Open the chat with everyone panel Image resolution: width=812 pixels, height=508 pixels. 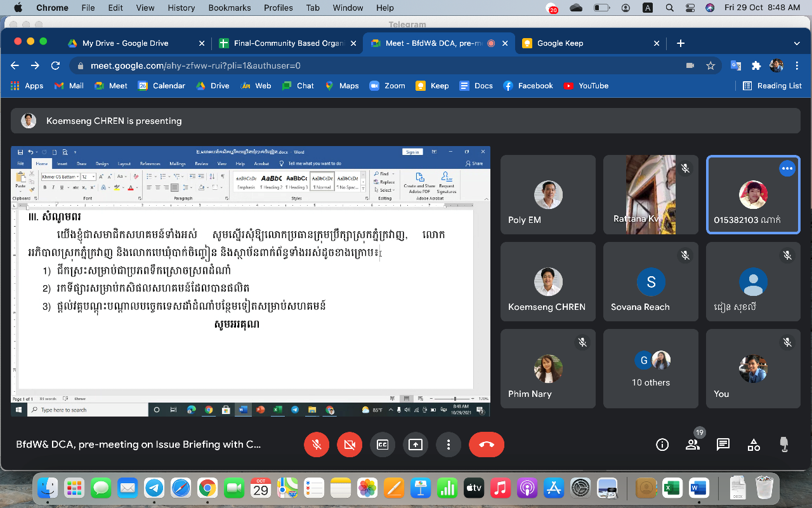(723, 444)
